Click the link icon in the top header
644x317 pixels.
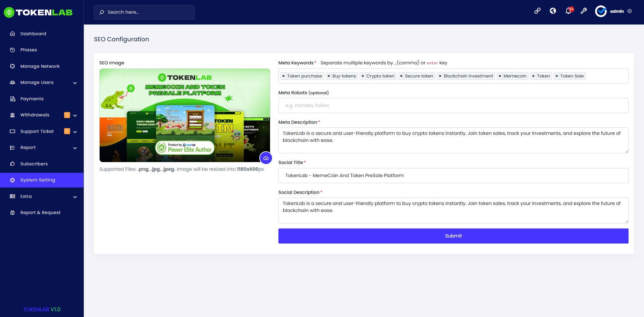tap(538, 11)
